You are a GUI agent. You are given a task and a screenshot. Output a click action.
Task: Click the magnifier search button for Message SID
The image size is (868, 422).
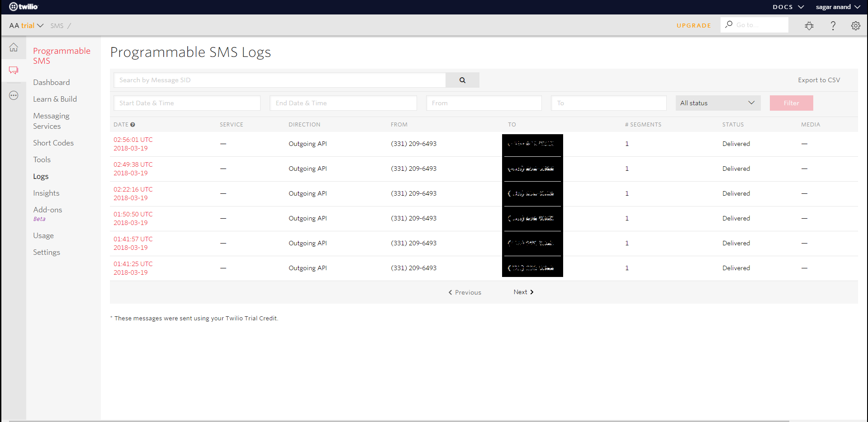(x=462, y=80)
